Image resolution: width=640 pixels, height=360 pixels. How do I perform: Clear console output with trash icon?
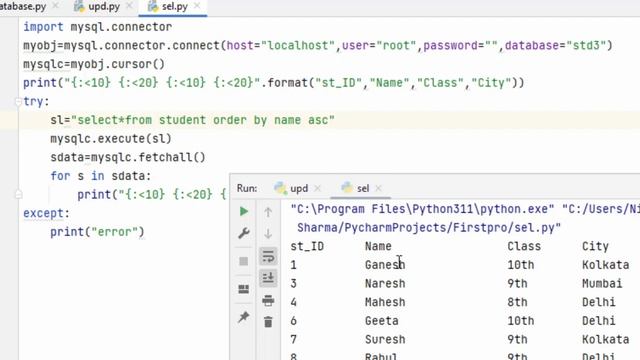(268, 322)
